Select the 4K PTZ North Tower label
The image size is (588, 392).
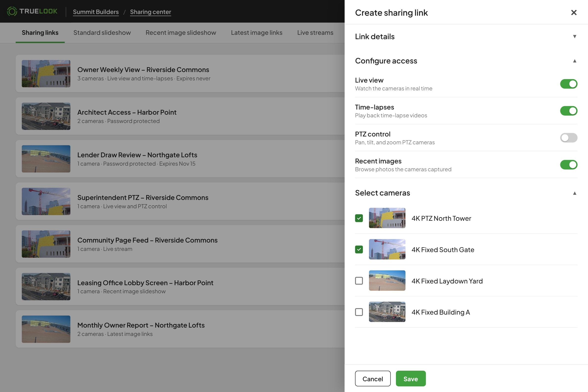[441, 218]
